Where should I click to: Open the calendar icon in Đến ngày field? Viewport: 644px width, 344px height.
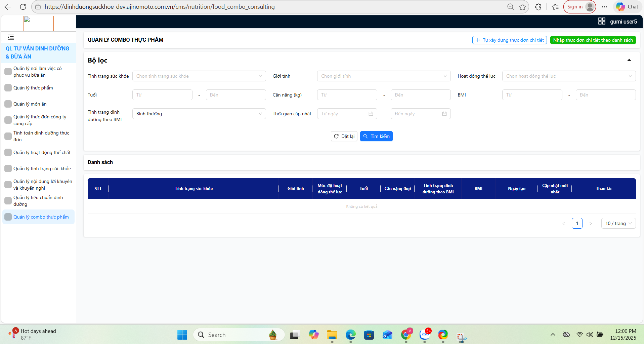point(444,114)
